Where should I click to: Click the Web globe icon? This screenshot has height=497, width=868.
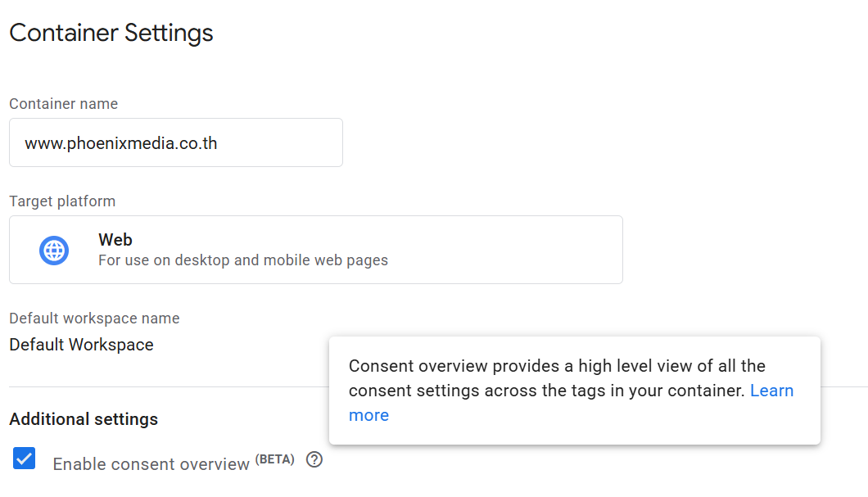(x=54, y=251)
